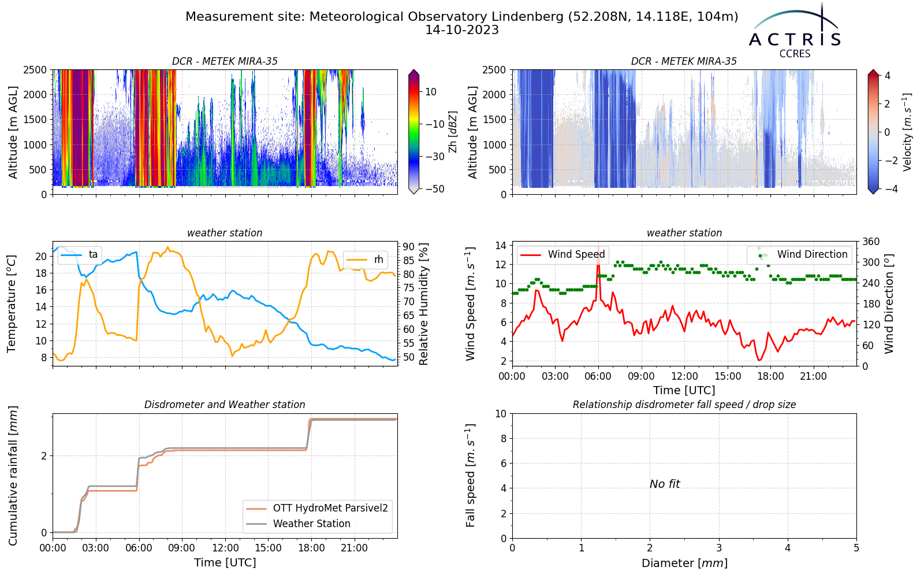Click the wind speed peak near 06:00
This screenshot has width=924, height=578.
[598, 249]
